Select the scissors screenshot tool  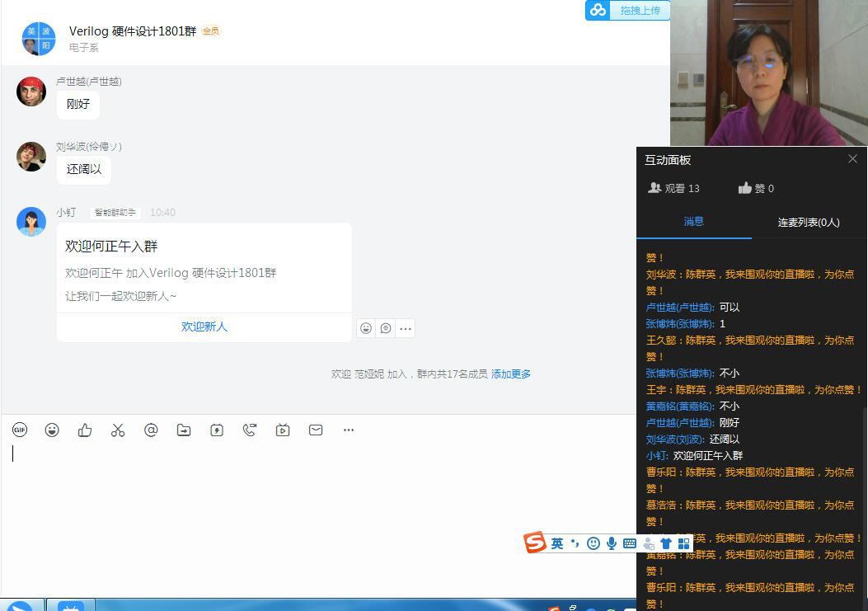click(x=118, y=430)
